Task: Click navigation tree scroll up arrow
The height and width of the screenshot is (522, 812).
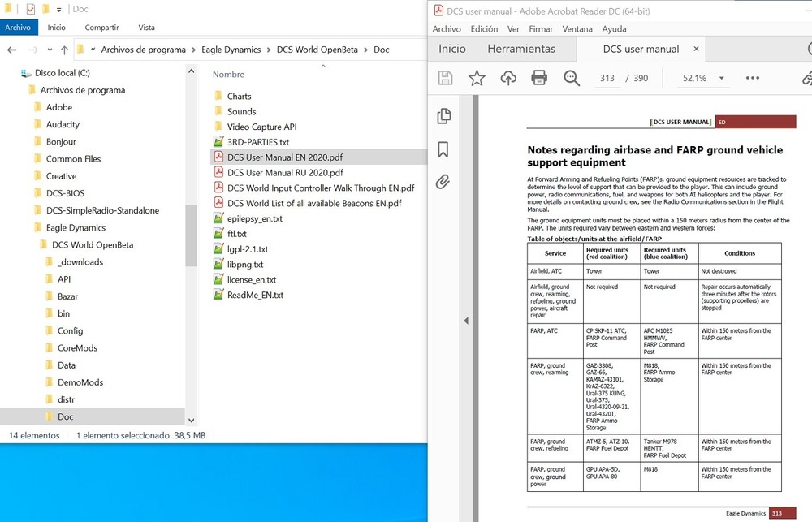Action: [191, 71]
